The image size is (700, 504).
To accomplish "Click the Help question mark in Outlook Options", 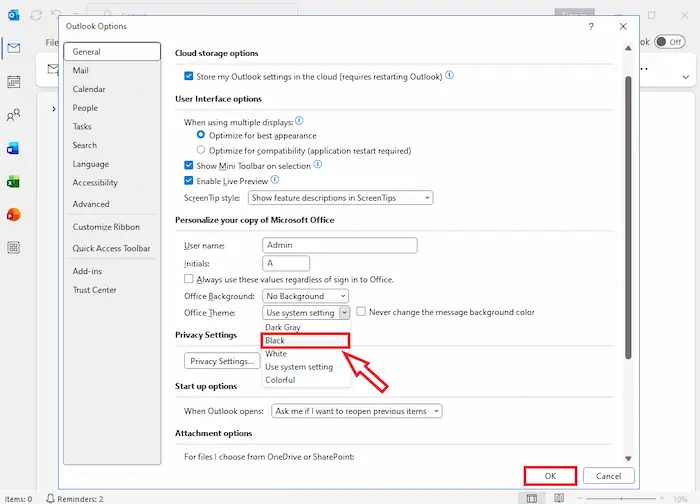I will (591, 26).
